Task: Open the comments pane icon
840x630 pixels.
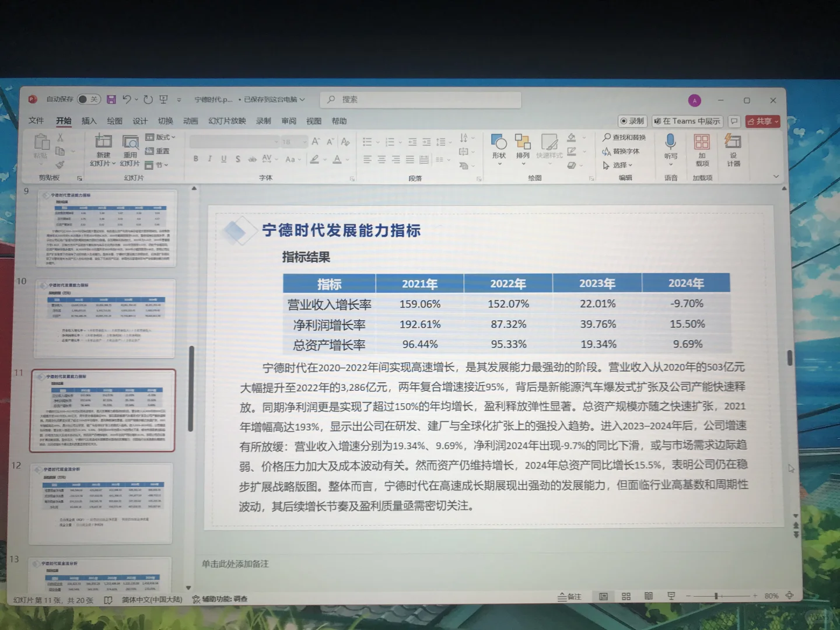Action: tap(734, 121)
